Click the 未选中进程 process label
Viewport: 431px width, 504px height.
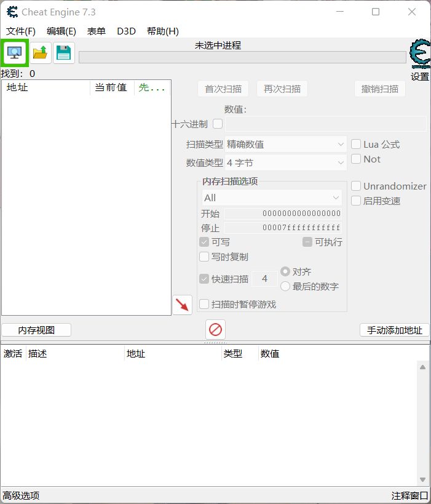[x=218, y=46]
